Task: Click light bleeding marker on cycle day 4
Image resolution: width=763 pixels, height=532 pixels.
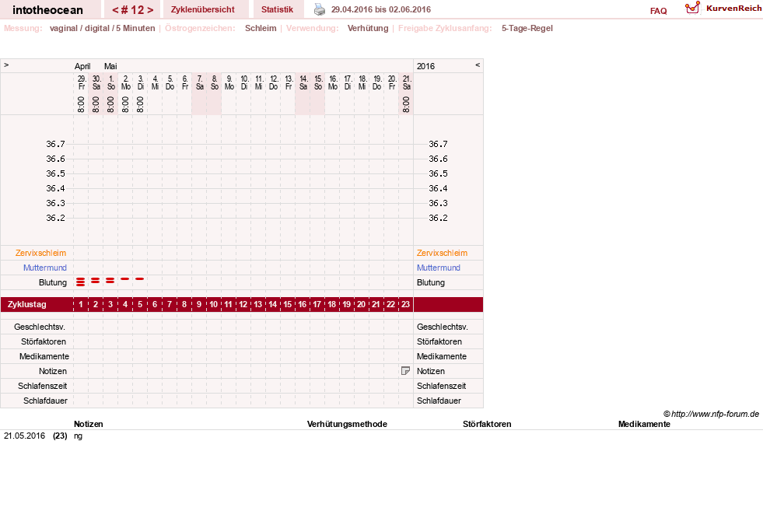Action: click(x=125, y=279)
